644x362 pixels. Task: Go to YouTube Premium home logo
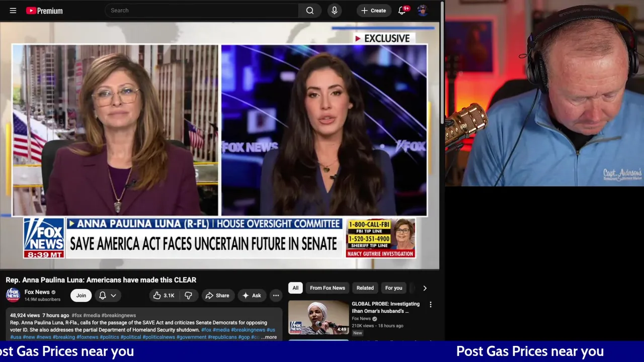tap(44, 11)
